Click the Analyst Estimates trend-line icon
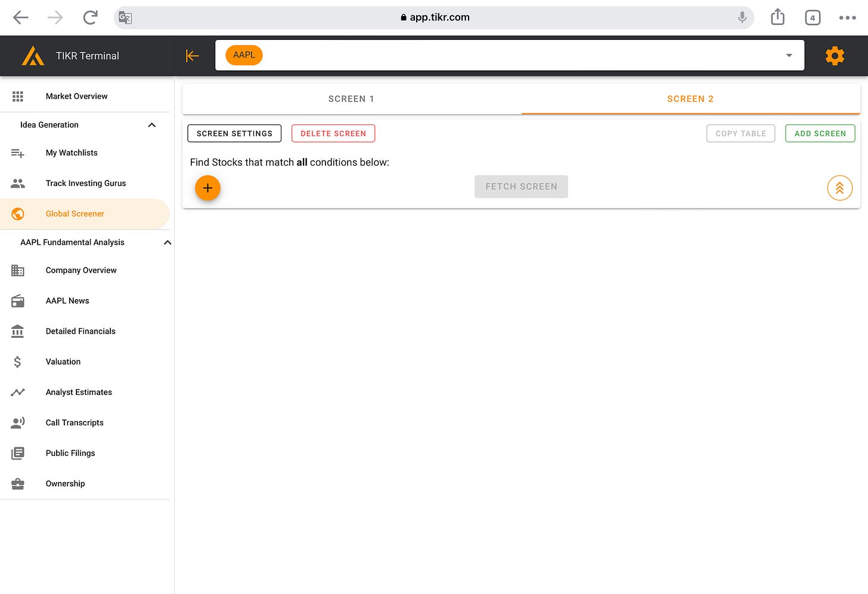The height and width of the screenshot is (594, 868). (18, 392)
